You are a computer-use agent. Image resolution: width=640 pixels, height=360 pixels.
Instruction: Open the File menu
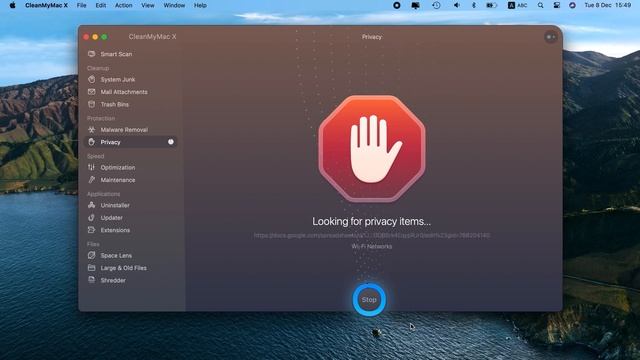coord(81,5)
